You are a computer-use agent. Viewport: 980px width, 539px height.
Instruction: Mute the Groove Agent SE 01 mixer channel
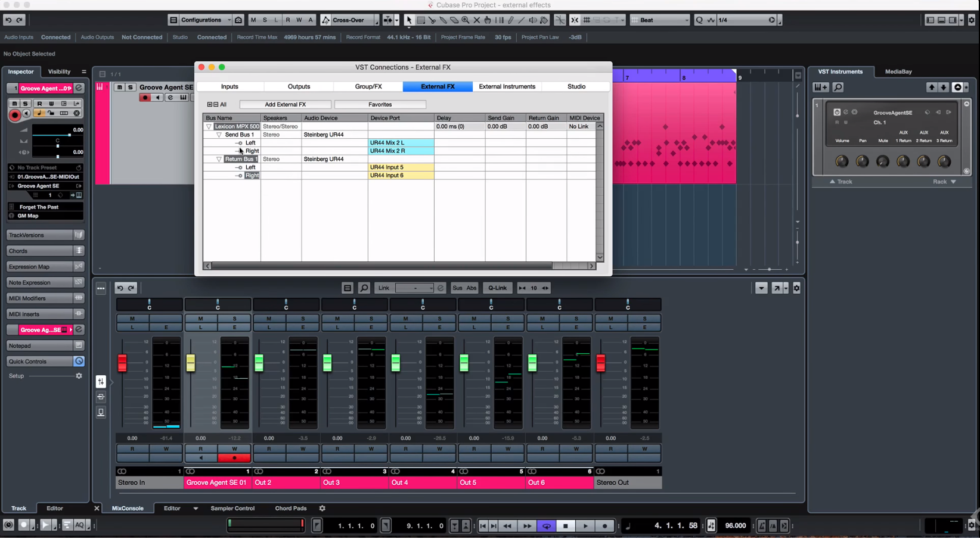(201, 319)
